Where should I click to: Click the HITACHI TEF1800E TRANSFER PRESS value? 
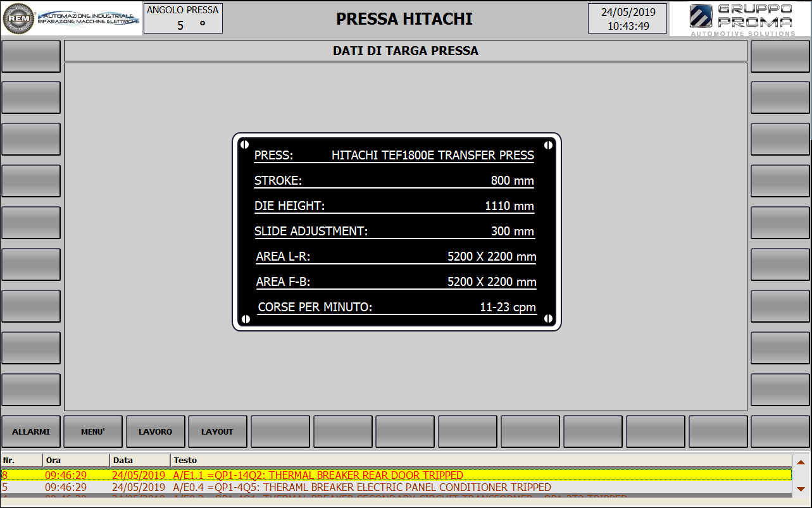[433, 155]
